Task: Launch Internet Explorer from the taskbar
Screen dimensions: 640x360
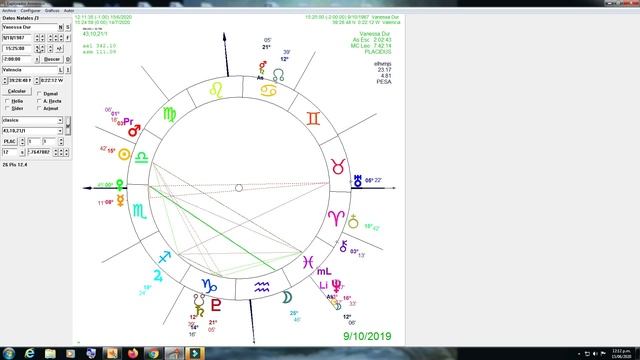Action: 29,353
